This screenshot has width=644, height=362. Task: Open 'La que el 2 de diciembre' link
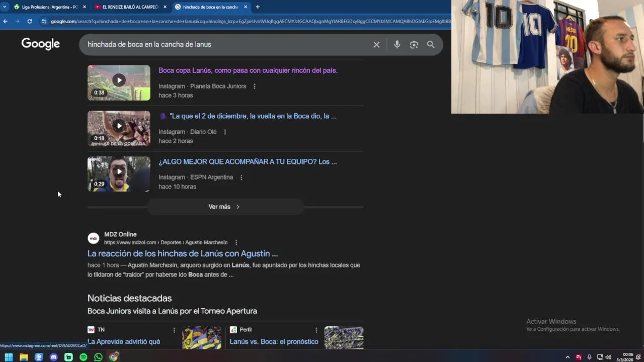248,116
